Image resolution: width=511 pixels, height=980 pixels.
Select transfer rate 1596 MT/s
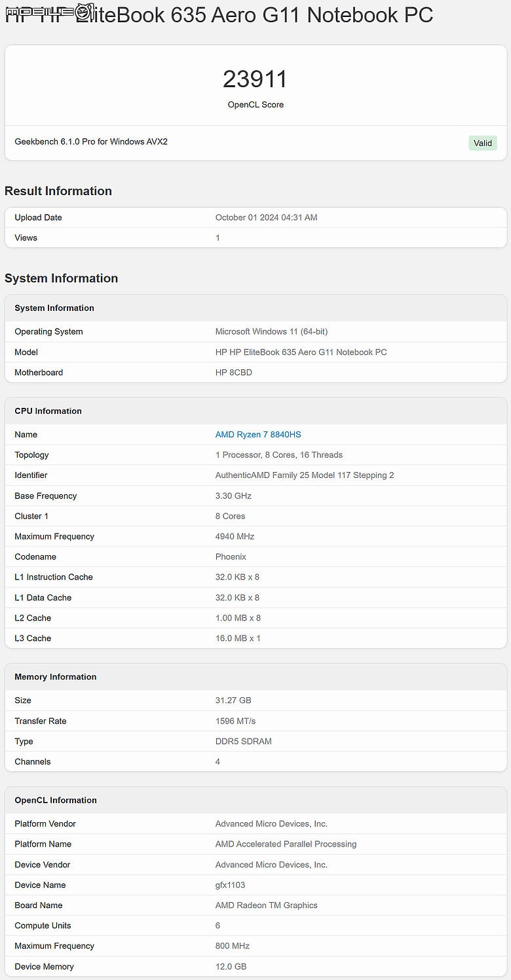click(235, 721)
